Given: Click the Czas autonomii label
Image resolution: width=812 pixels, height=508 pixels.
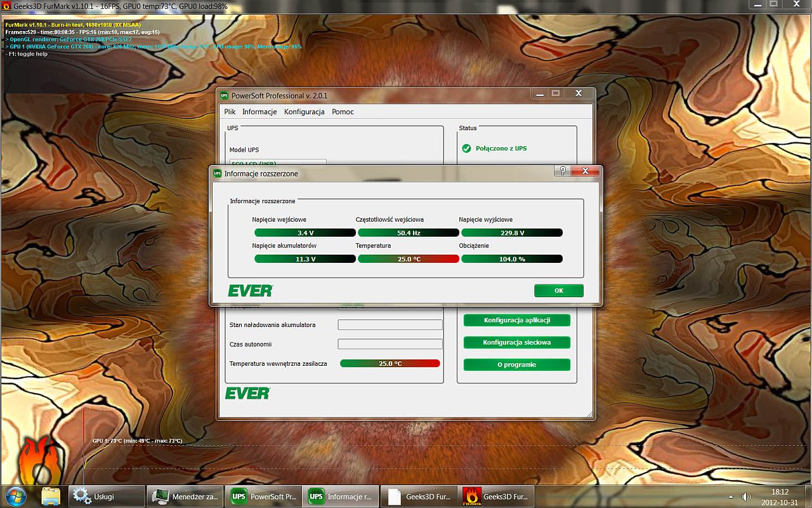Looking at the screenshot, I should point(251,344).
